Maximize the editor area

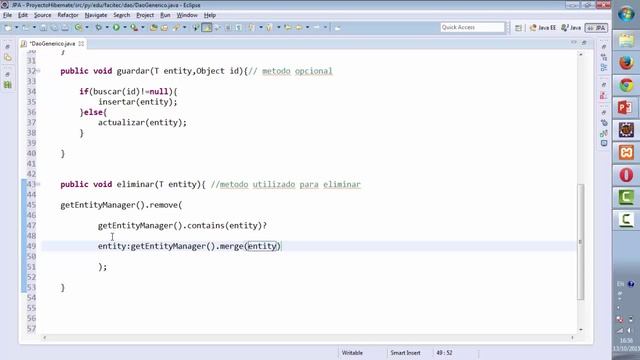click(x=584, y=42)
